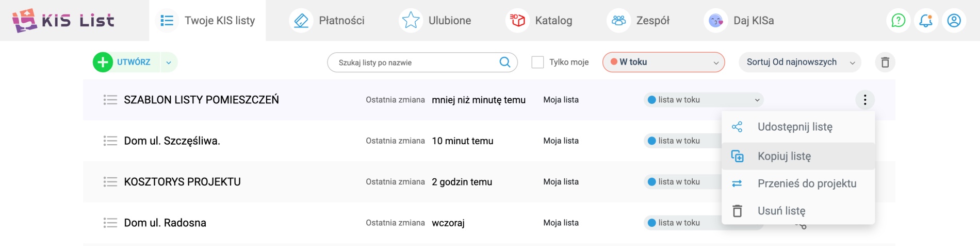Choose Usuń listę in the menu
980x246 pixels.
click(781, 211)
